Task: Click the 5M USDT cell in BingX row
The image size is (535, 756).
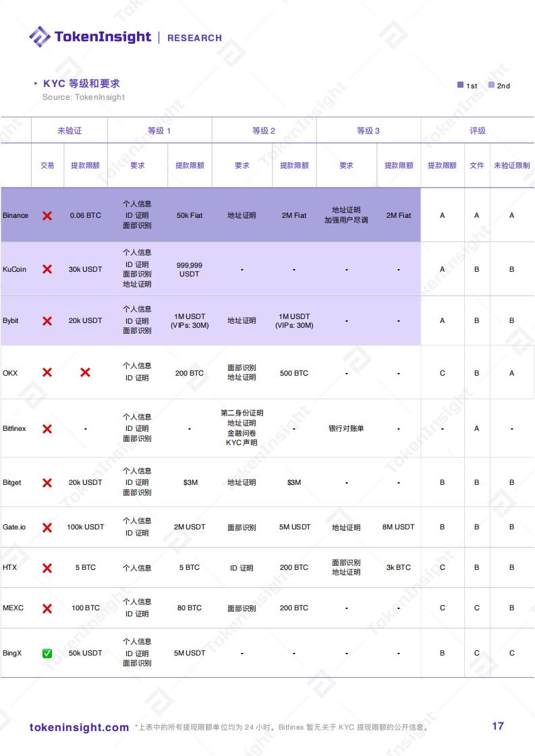Action: click(190, 653)
